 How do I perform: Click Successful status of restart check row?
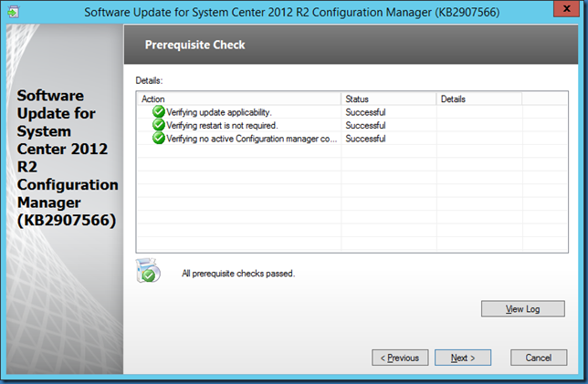(365, 125)
